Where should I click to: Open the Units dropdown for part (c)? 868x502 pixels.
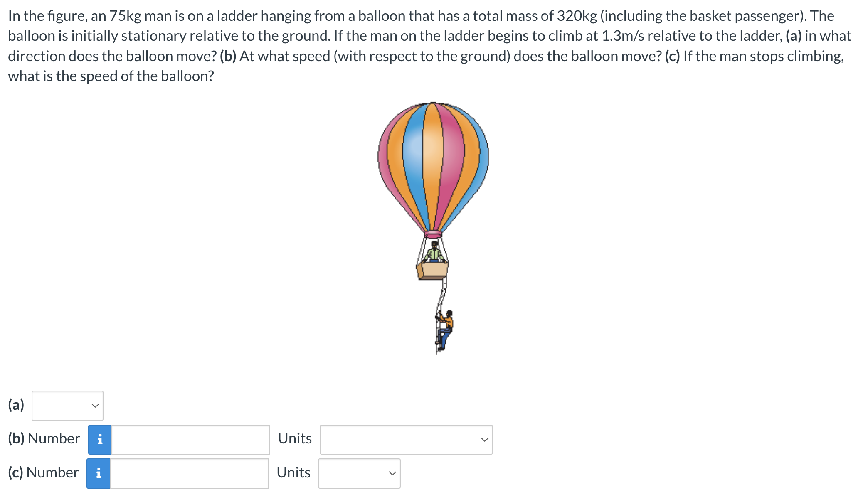[358, 473]
